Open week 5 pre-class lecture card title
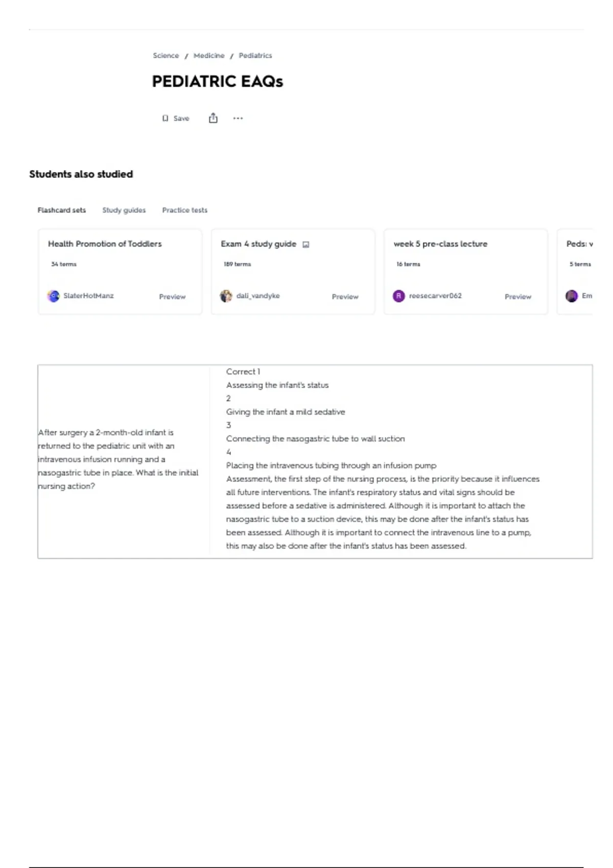Viewport: 613px width, 868px height. [440, 244]
